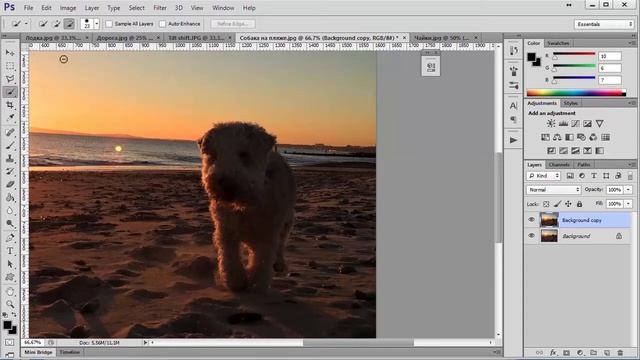The image size is (640, 360).
Task: Open the tool preset picker arrow
Action: [x=26, y=24]
